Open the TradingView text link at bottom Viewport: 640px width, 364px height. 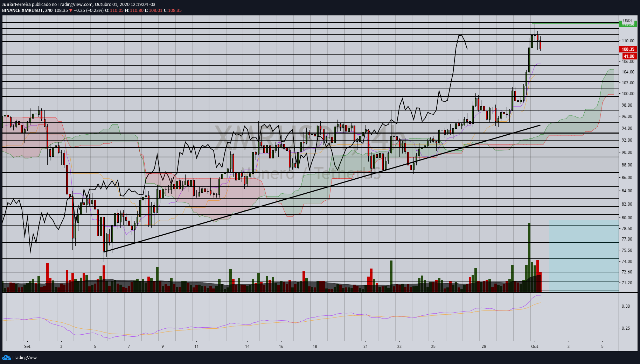(24, 357)
